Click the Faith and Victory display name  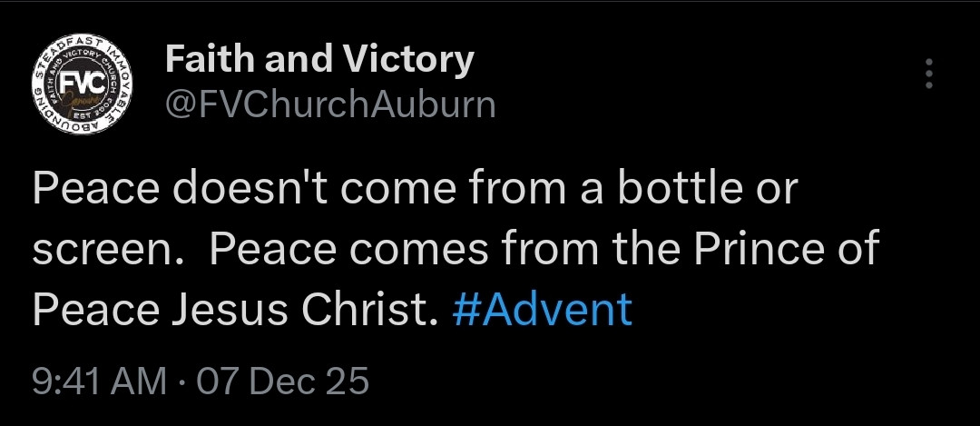(x=319, y=60)
